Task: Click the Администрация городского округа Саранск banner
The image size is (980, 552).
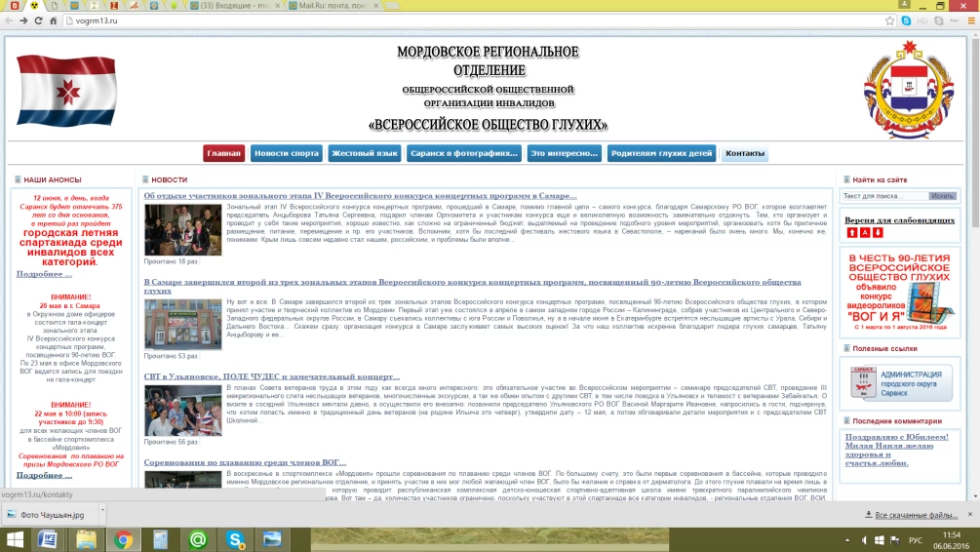Action: point(901,383)
